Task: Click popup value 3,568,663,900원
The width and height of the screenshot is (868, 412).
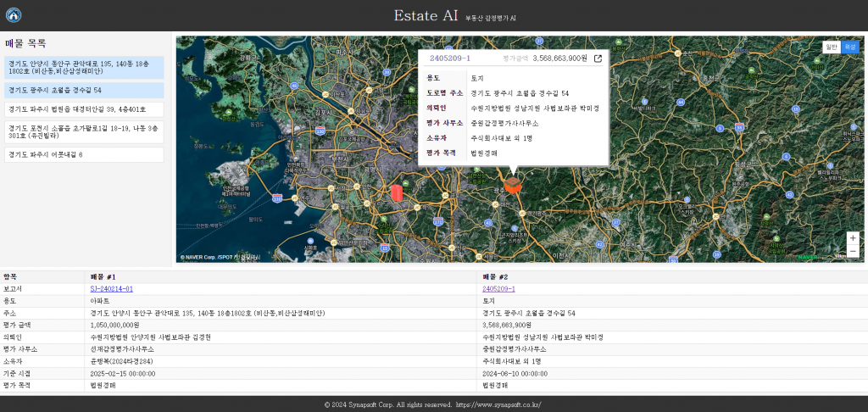Action: pos(559,58)
